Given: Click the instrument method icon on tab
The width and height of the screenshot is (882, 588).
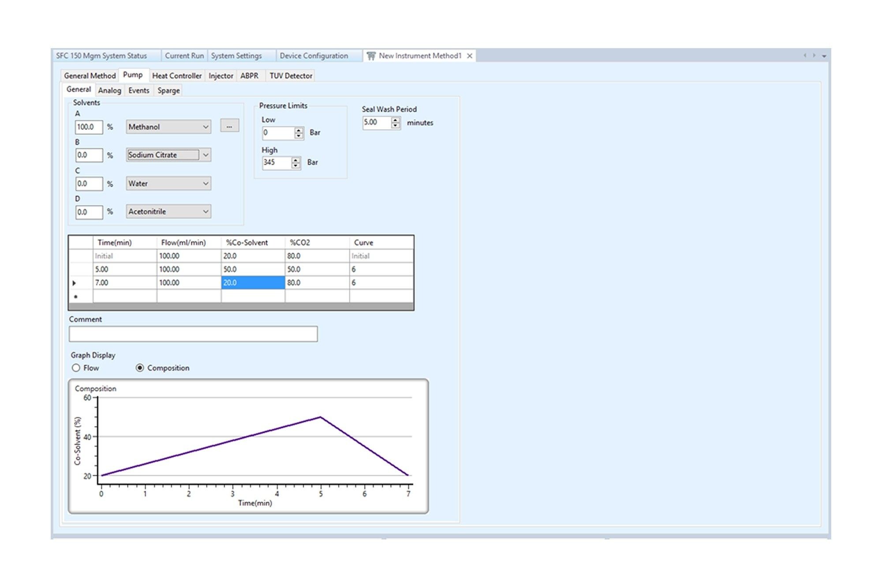Looking at the screenshot, I should (x=371, y=56).
